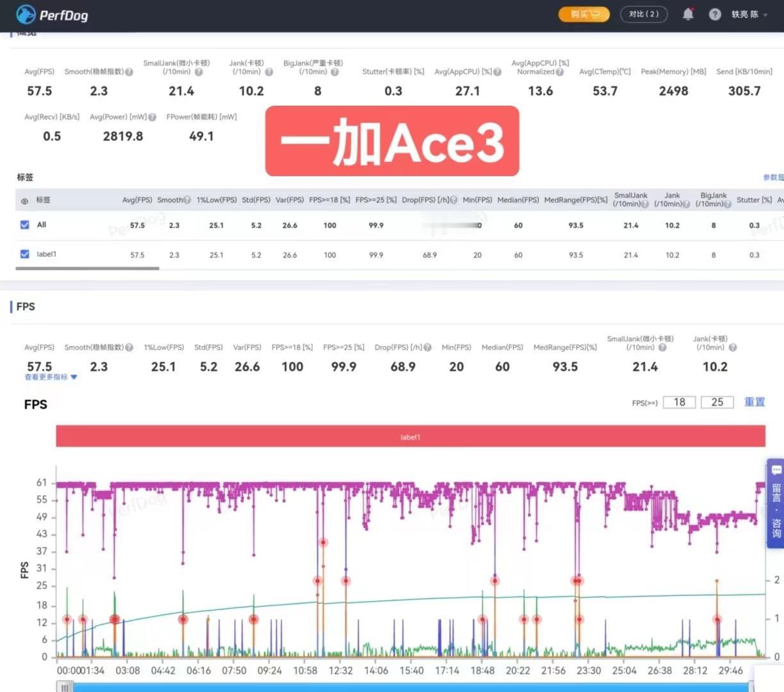Open 对比(2) comparison button
The width and height of the screenshot is (784, 692).
tap(644, 14)
